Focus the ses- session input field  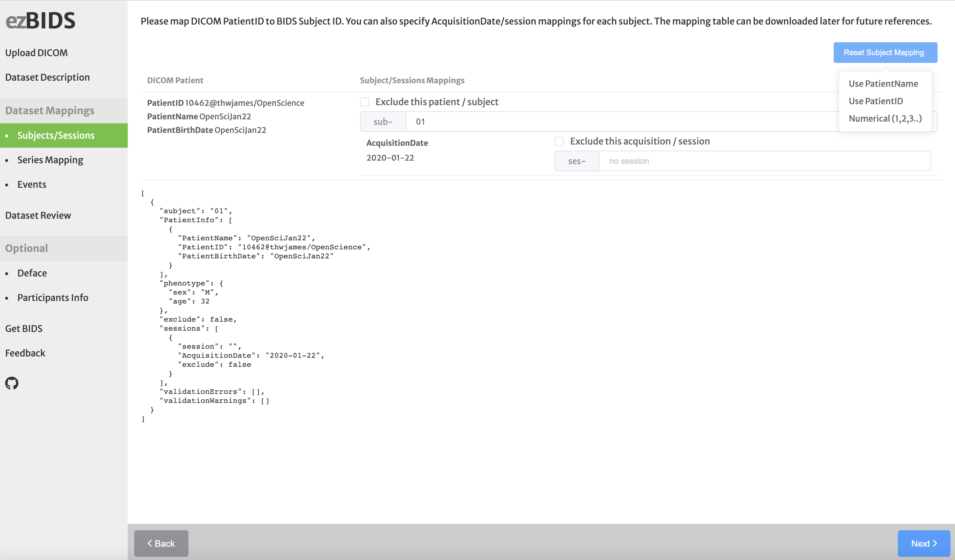pos(765,161)
